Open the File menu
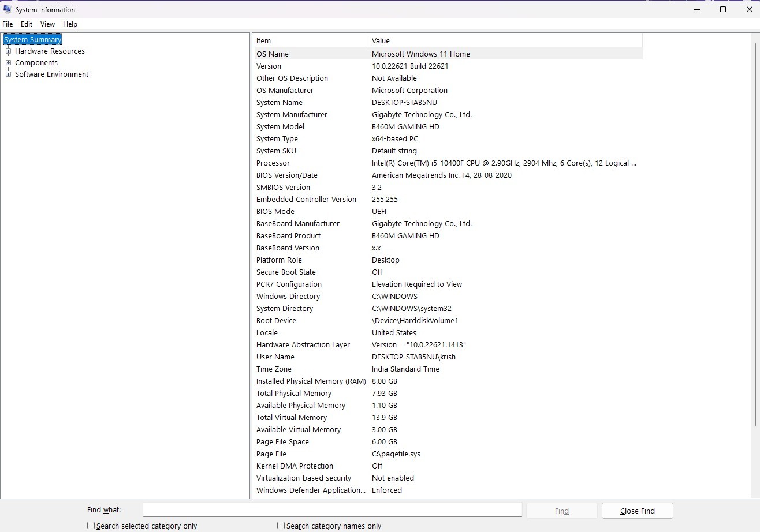This screenshot has width=760, height=532. pyautogui.click(x=8, y=24)
